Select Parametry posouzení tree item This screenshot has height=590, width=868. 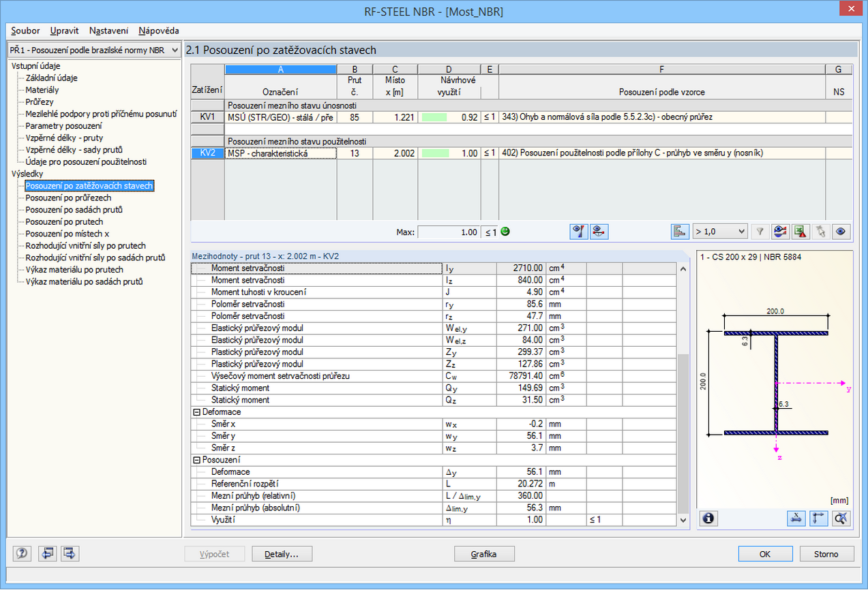pos(64,125)
